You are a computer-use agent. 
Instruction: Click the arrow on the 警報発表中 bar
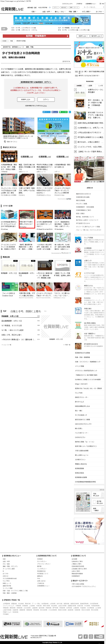pyautogui.click(x=67, y=36)
